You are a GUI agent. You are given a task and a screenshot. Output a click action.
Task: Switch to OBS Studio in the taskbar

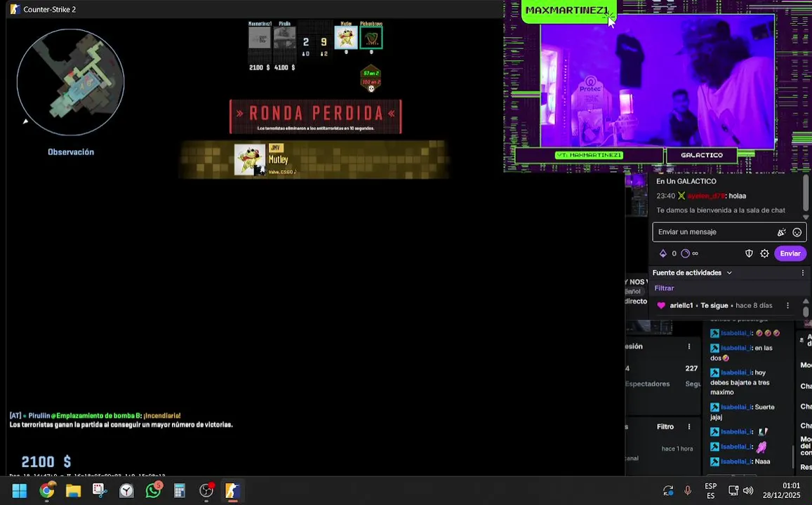tap(206, 490)
